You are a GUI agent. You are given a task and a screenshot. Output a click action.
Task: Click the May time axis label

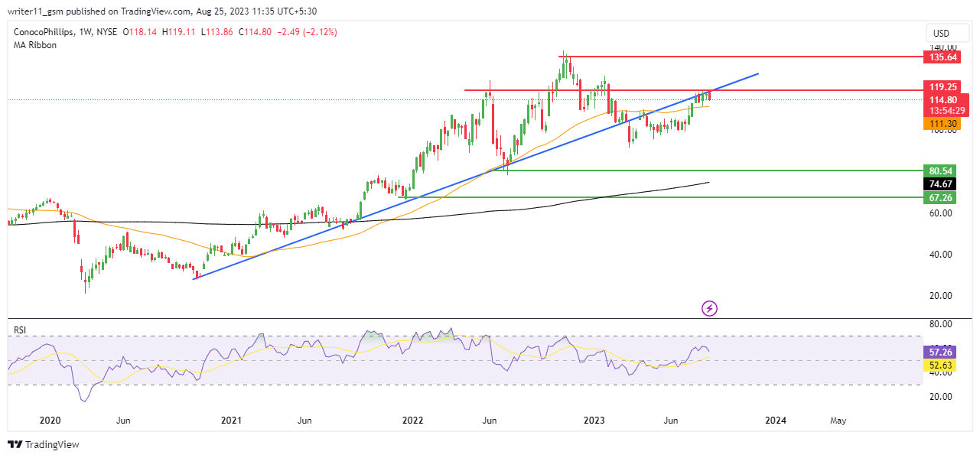pyautogui.click(x=838, y=420)
